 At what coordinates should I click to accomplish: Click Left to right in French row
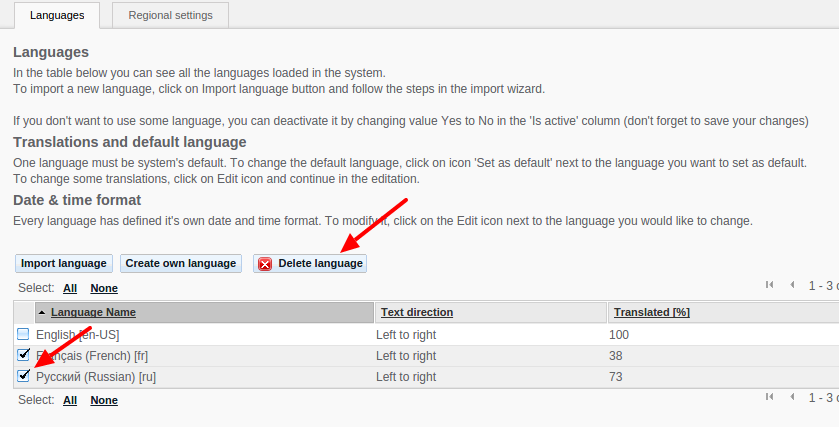pos(406,356)
